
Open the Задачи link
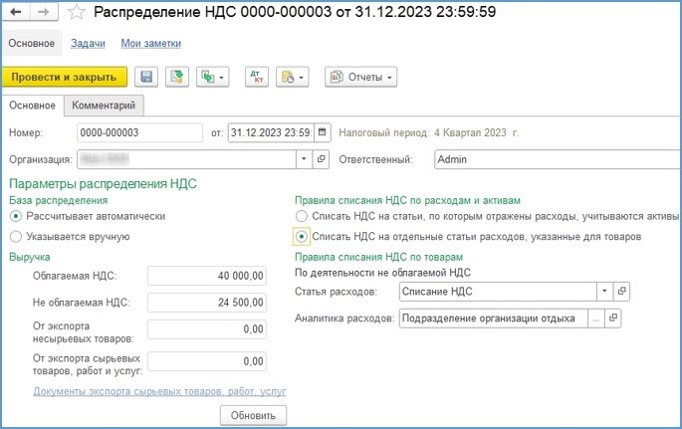pos(88,44)
